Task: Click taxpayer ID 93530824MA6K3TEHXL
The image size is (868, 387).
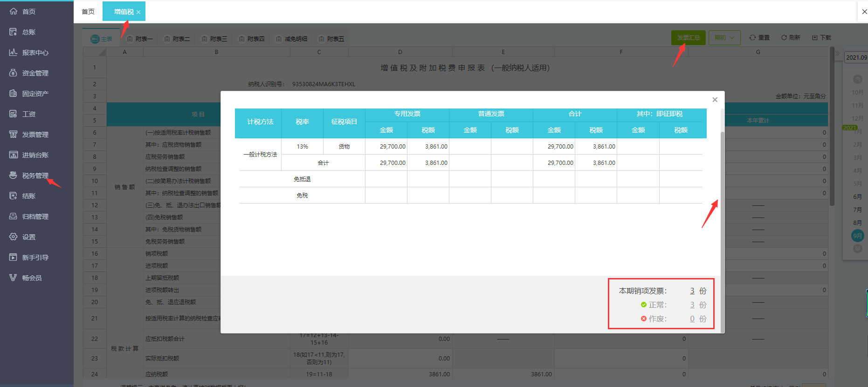Action: 324,84
